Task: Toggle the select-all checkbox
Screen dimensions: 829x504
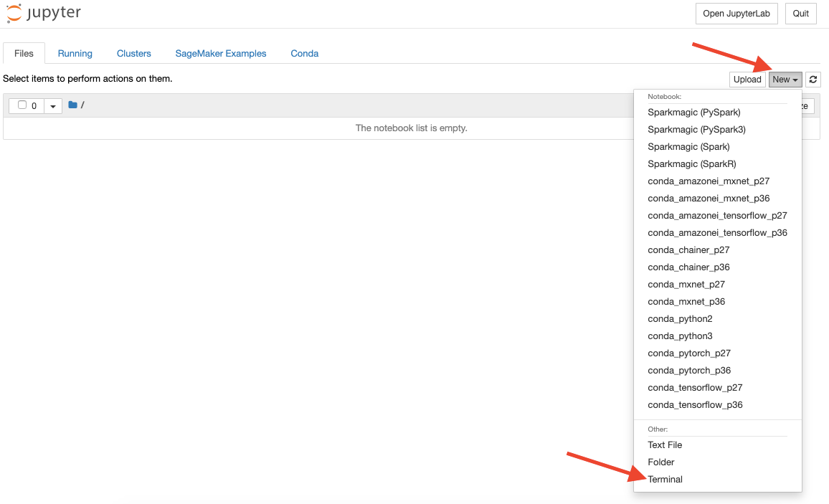Action: click(x=21, y=105)
